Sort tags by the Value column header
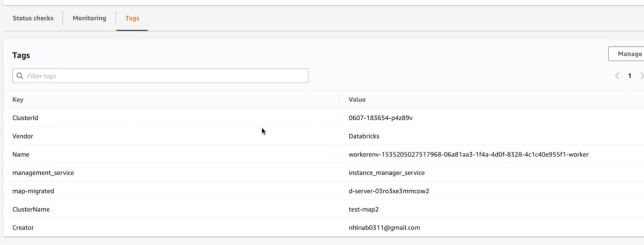 point(357,99)
